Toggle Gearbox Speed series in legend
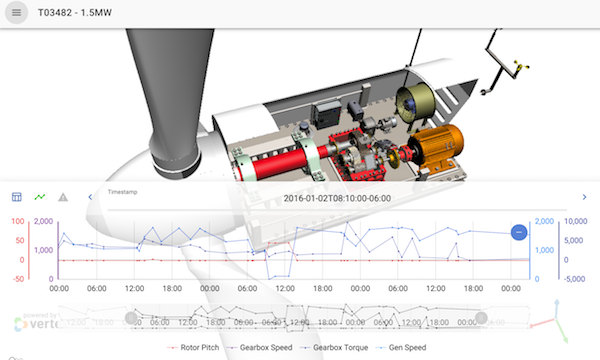The width and height of the screenshot is (600, 360). point(260,347)
